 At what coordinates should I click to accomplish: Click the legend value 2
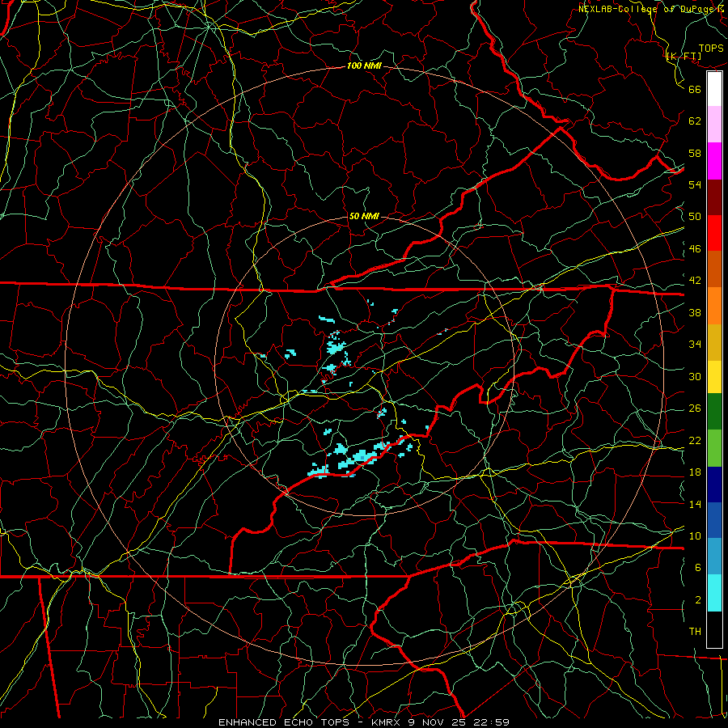tap(697, 600)
